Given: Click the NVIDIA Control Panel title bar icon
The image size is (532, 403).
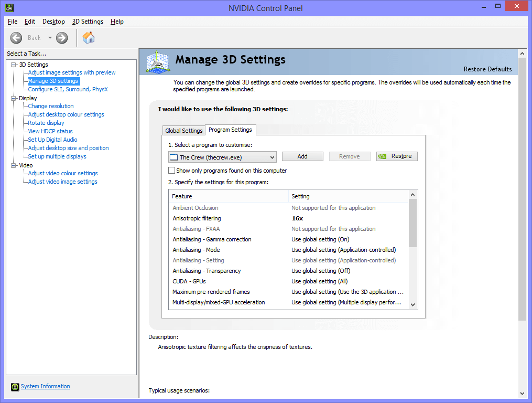Looking at the screenshot, I should (x=9, y=8).
